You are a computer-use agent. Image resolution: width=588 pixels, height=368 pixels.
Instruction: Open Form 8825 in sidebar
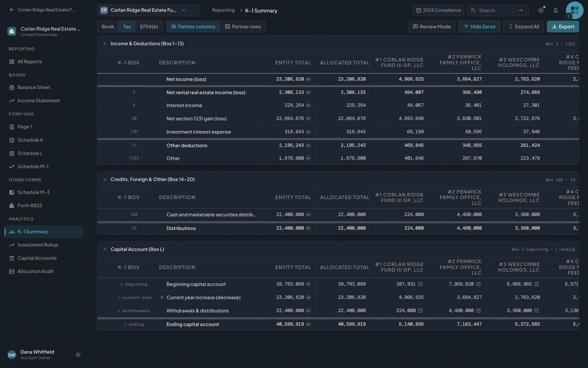coord(44,206)
